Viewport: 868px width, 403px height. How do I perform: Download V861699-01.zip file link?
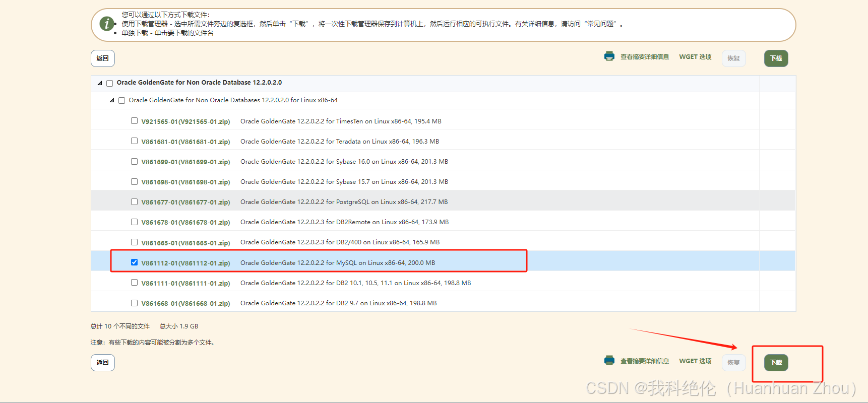tap(185, 162)
